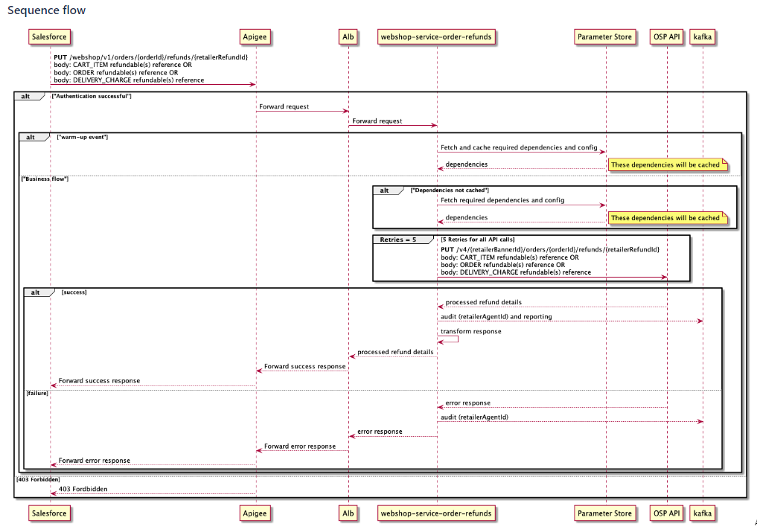Select "Forward success response" message arriving at Salesforce

point(100,381)
